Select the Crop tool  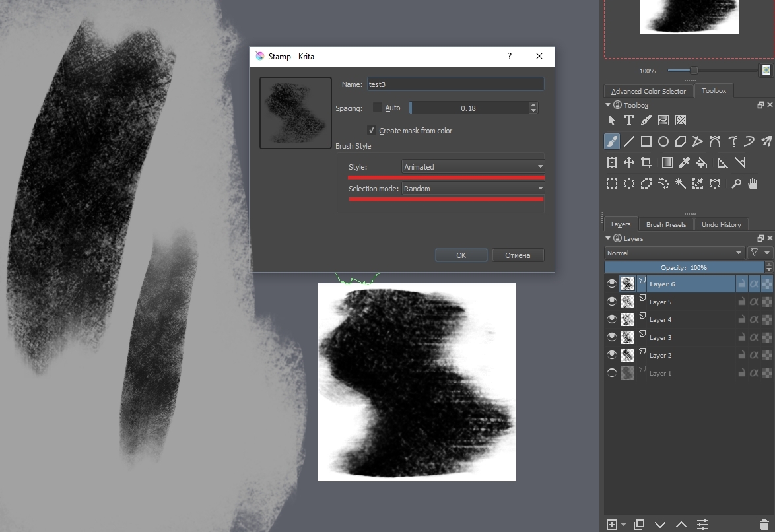(646, 162)
